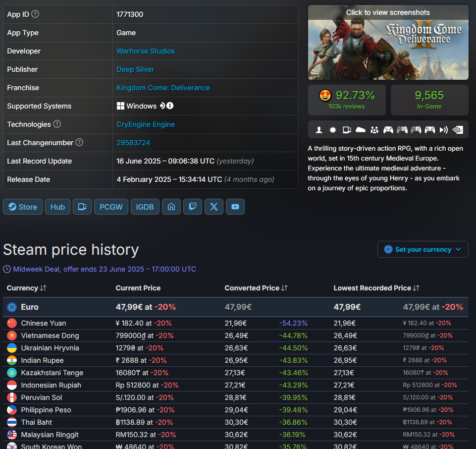Image resolution: width=476 pixels, height=449 pixels.
Task: Click the Steam Cloud icon
Action: [360, 130]
